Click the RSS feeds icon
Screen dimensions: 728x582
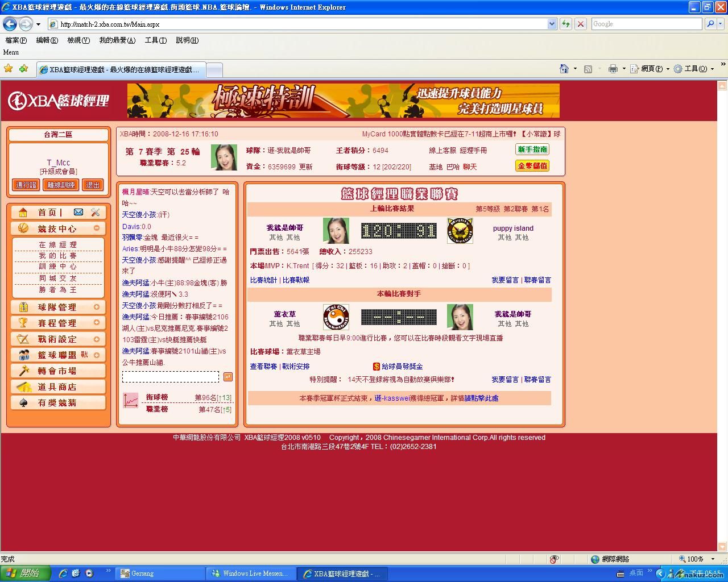[588, 69]
